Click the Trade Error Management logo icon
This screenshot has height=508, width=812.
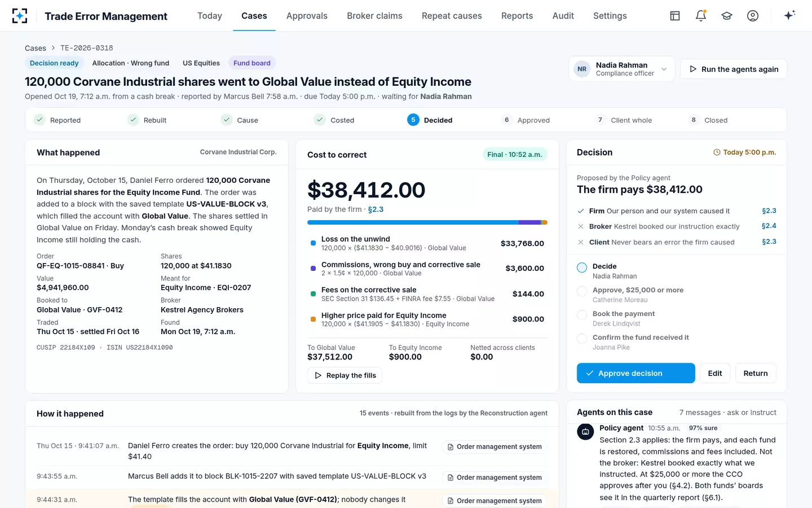pyautogui.click(x=20, y=16)
